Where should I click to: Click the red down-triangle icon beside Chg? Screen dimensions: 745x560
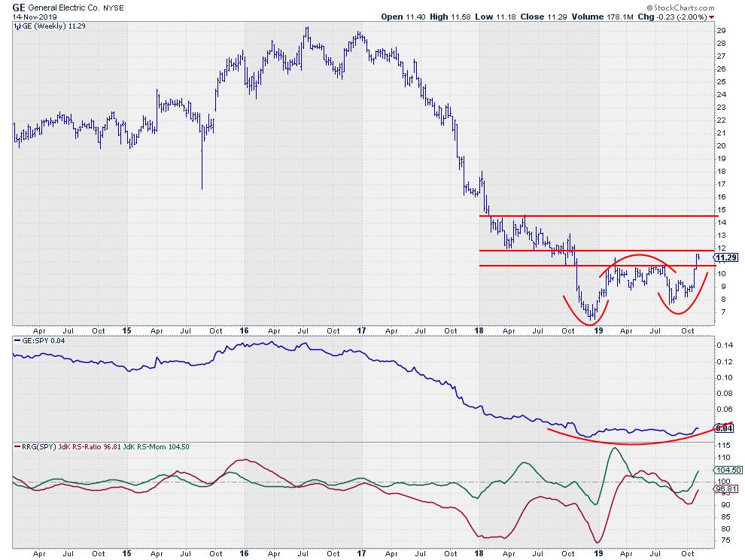pos(711,17)
